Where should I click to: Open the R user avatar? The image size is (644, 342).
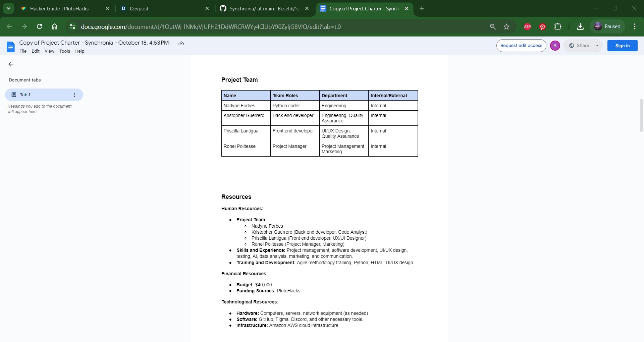(x=555, y=46)
